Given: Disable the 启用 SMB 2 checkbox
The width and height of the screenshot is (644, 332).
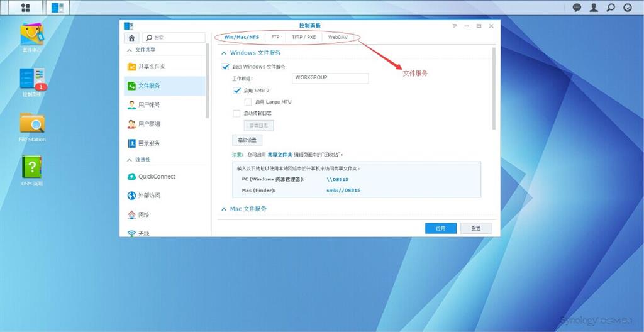Looking at the screenshot, I should 237,91.
